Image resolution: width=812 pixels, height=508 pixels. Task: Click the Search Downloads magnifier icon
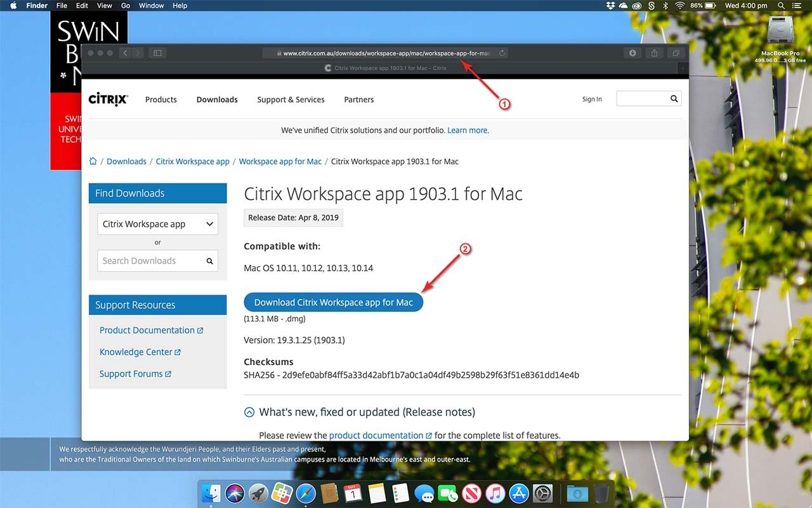[x=209, y=261]
